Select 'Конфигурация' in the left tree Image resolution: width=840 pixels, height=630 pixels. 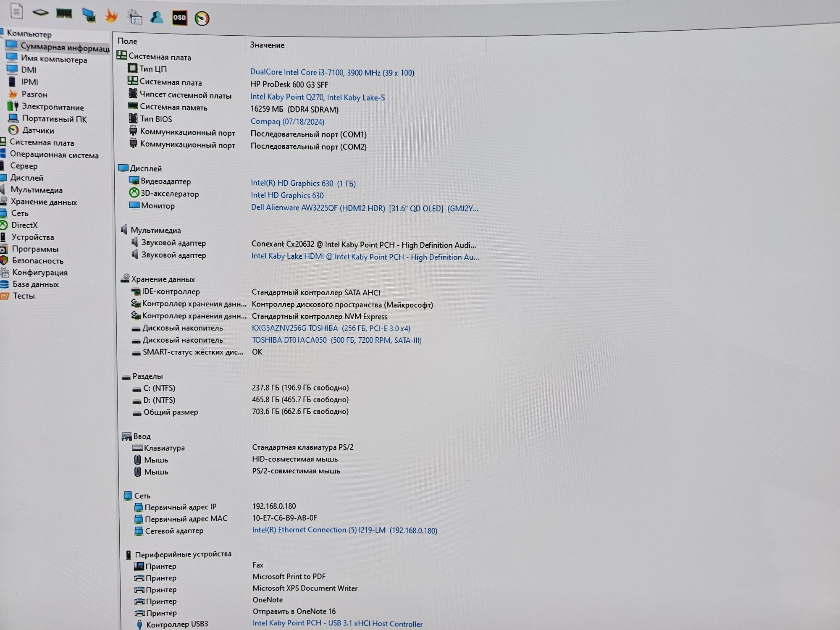(x=40, y=273)
